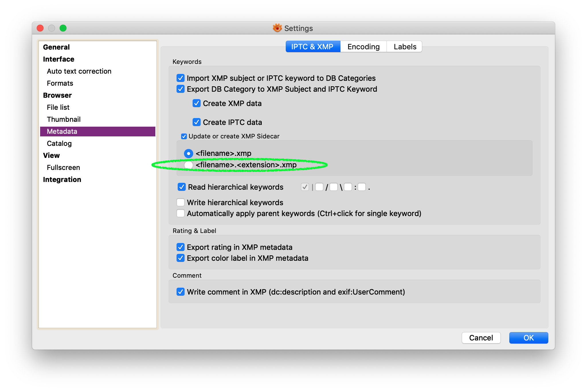Screen dimensions: 587x392
Task: Select the IPTC & XMP tab
Action: [x=312, y=47]
